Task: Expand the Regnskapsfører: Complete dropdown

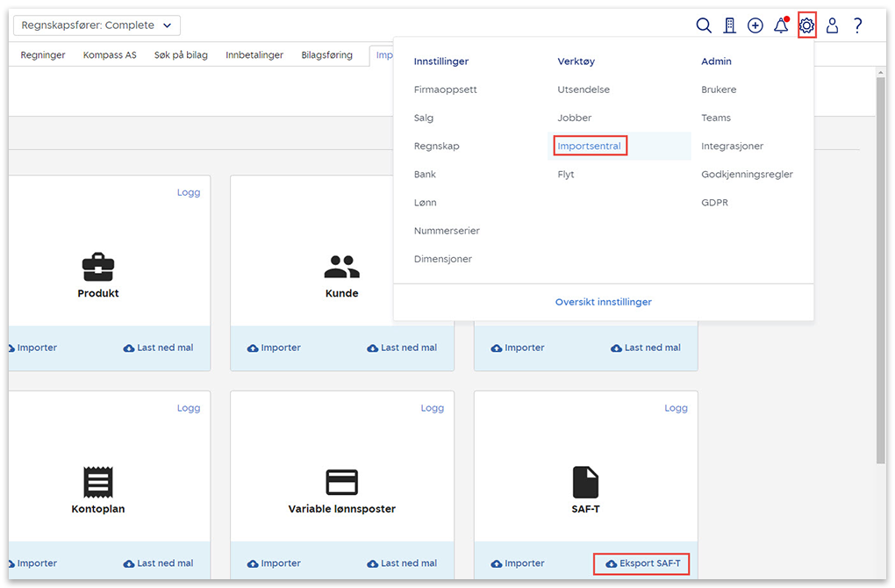Action: [97, 25]
